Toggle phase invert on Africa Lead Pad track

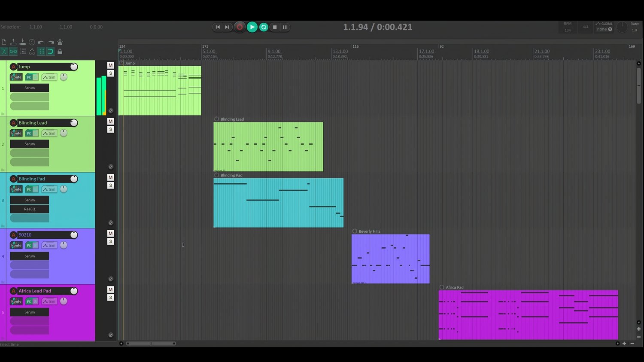click(110, 335)
